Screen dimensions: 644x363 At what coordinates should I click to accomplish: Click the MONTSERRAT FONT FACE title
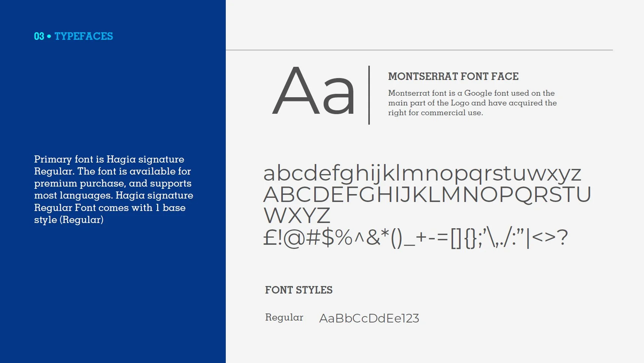click(x=453, y=77)
